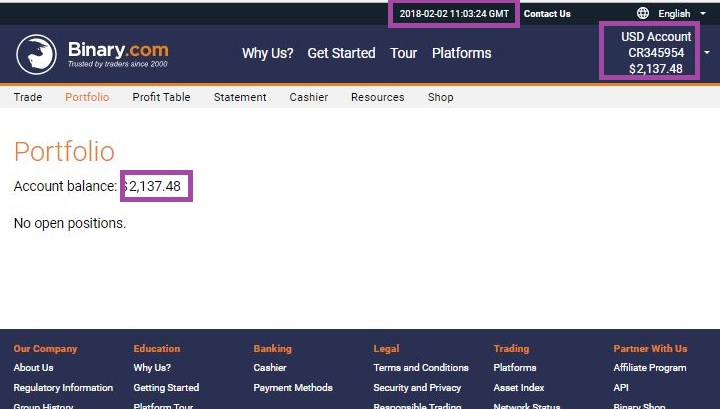
Task: Open Asset Index footer link
Action: coord(519,388)
